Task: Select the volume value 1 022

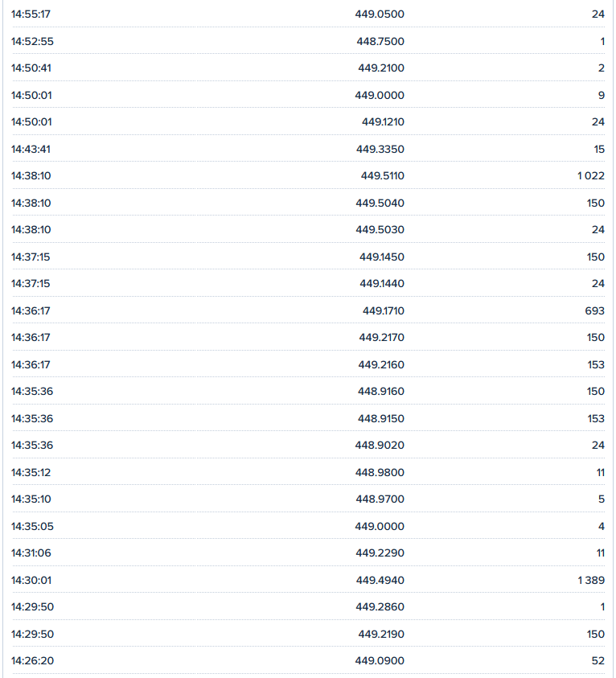Action: coord(590,176)
